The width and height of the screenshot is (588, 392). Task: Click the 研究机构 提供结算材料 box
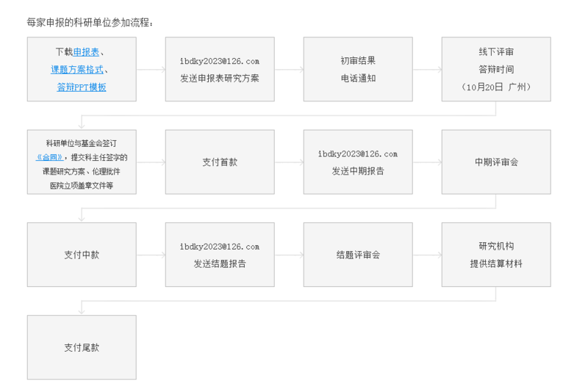tap(496, 255)
